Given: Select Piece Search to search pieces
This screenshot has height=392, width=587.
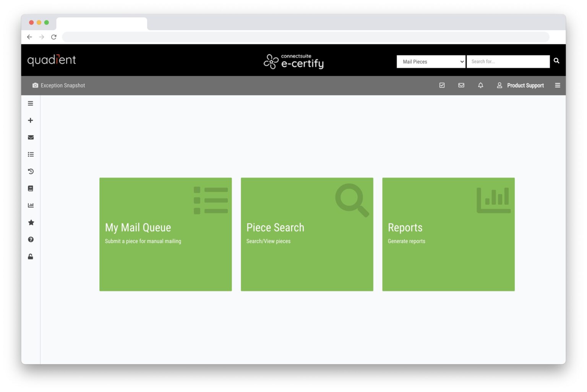Looking at the screenshot, I should pos(307,234).
